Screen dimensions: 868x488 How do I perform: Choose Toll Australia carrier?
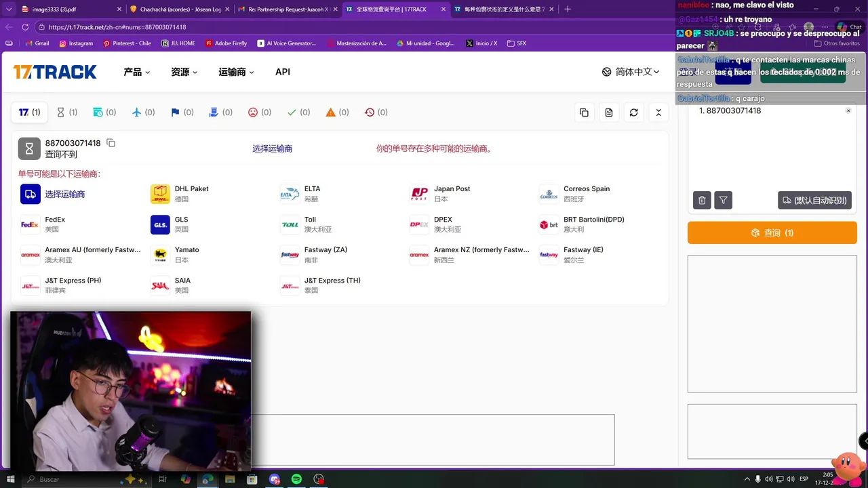(306, 224)
